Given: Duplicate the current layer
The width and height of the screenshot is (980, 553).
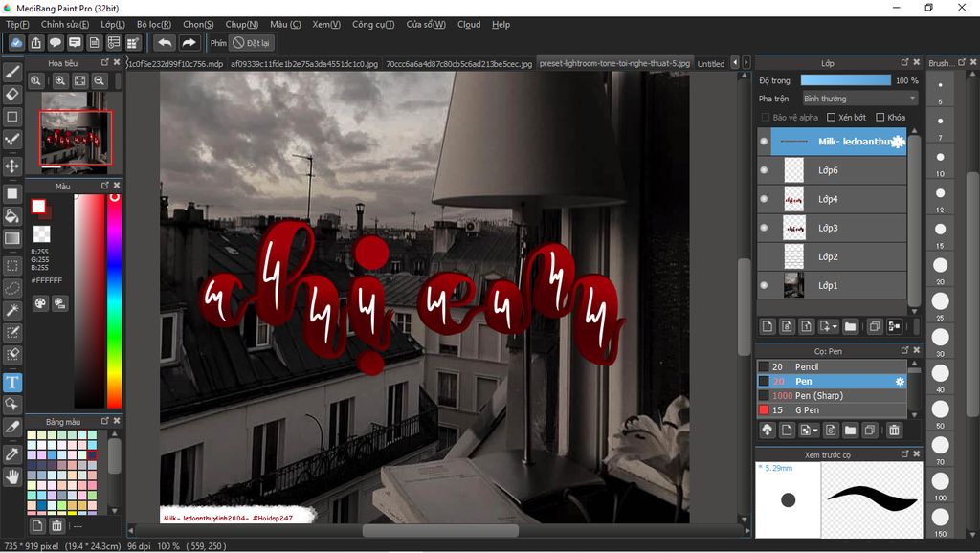Looking at the screenshot, I should tap(875, 326).
